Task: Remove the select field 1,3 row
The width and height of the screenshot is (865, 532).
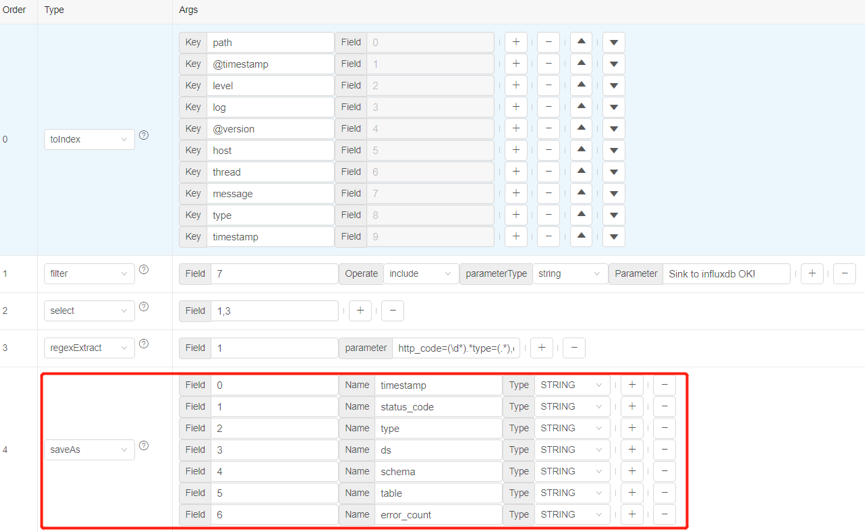Action: click(393, 311)
